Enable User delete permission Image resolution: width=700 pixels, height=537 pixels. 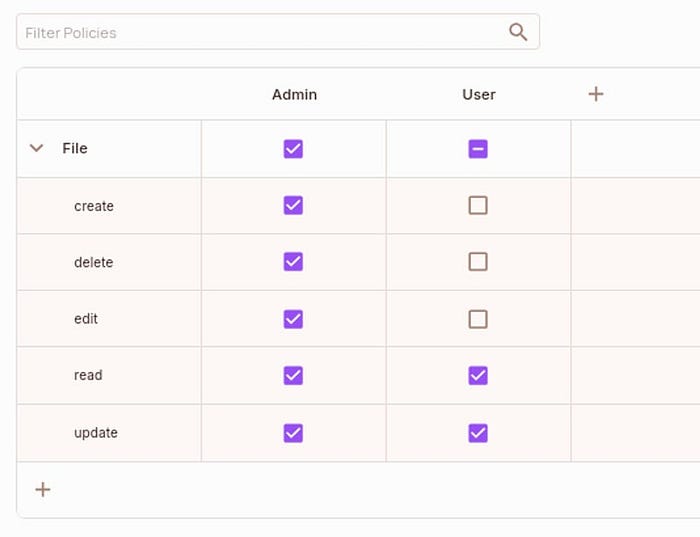[x=478, y=262]
